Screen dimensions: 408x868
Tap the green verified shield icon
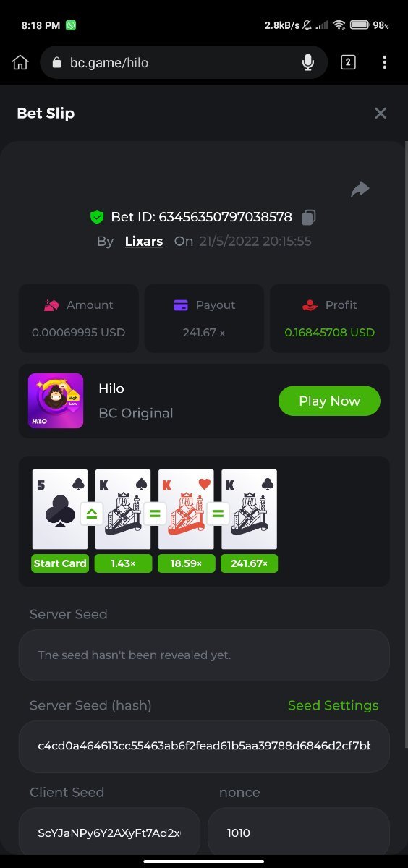pos(97,217)
